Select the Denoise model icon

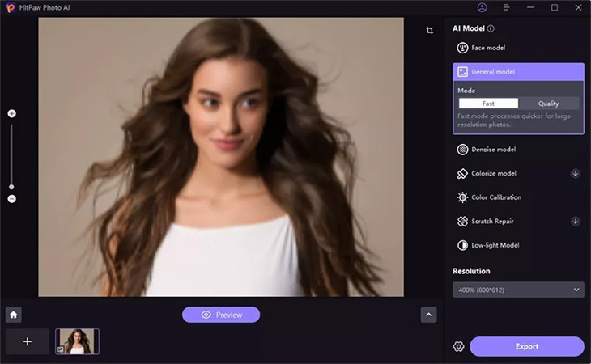(x=462, y=150)
